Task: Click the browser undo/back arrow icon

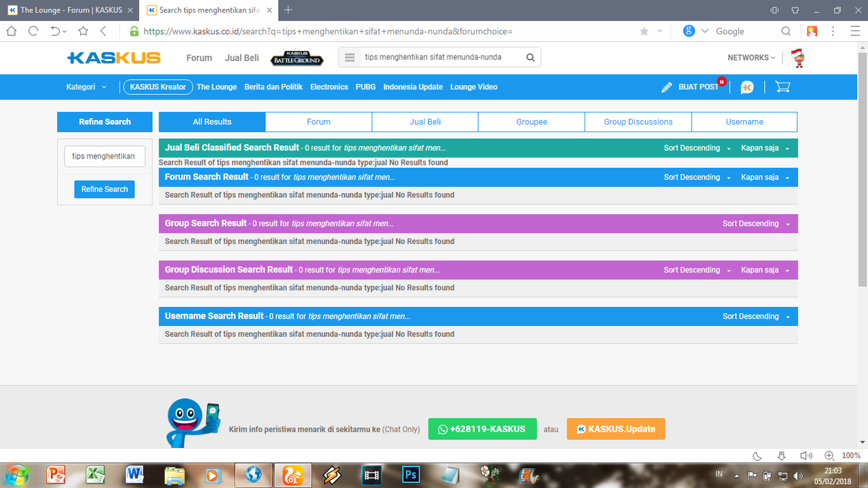Action: pos(56,31)
